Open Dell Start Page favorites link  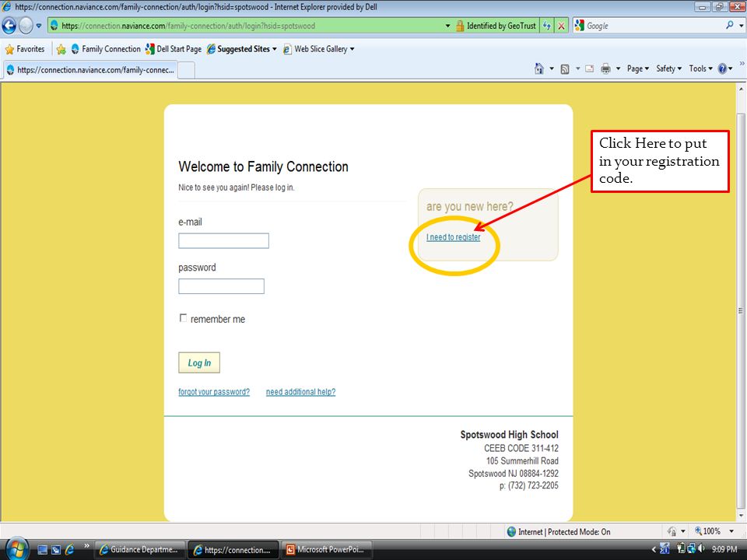click(174, 49)
